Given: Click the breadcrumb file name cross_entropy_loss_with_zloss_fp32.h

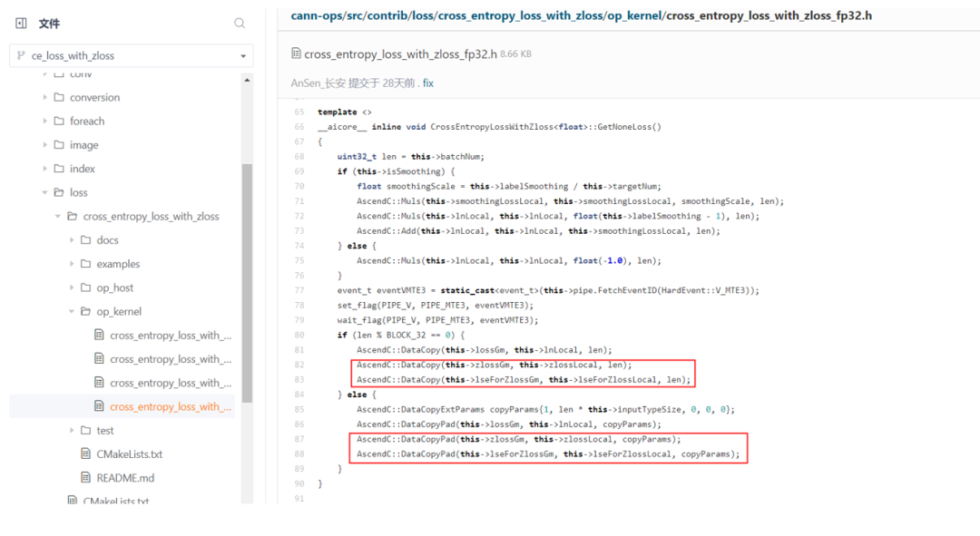Looking at the screenshot, I should 769,15.
